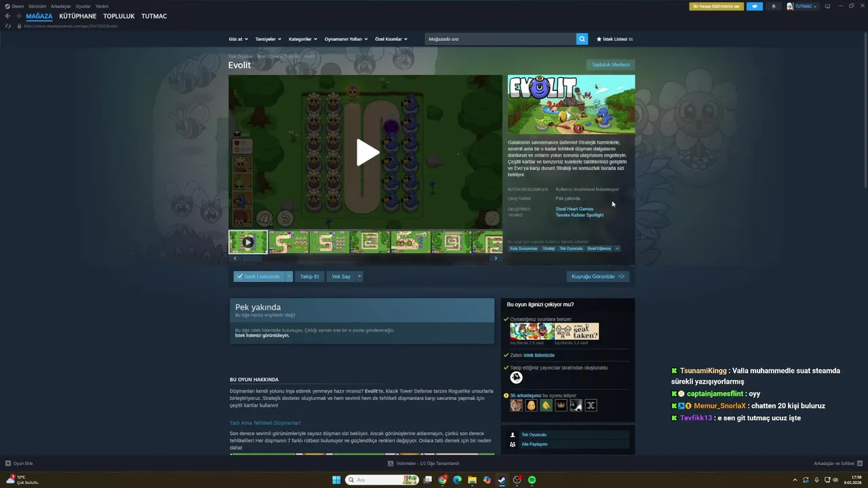Select the second screenshot thumbnail
The height and width of the screenshot is (488, 868).
288,242
